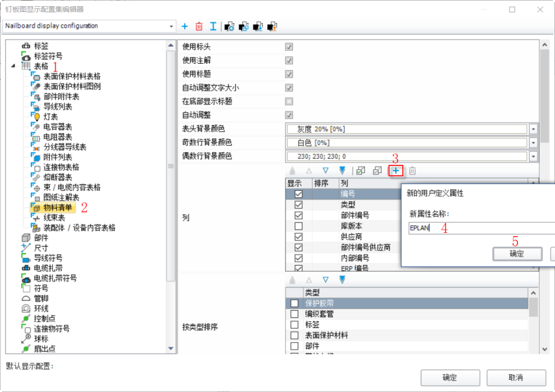The width and height of the screenshot is (555, 392).
Task: Confirm the new attribute dialog with 确定
Action: (516, 254)
